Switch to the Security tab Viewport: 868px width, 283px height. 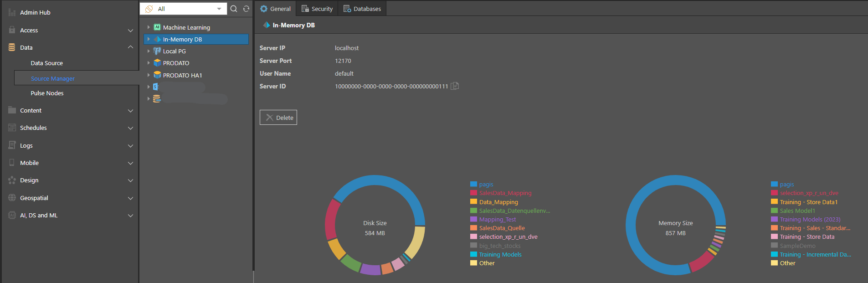[317, 9]
